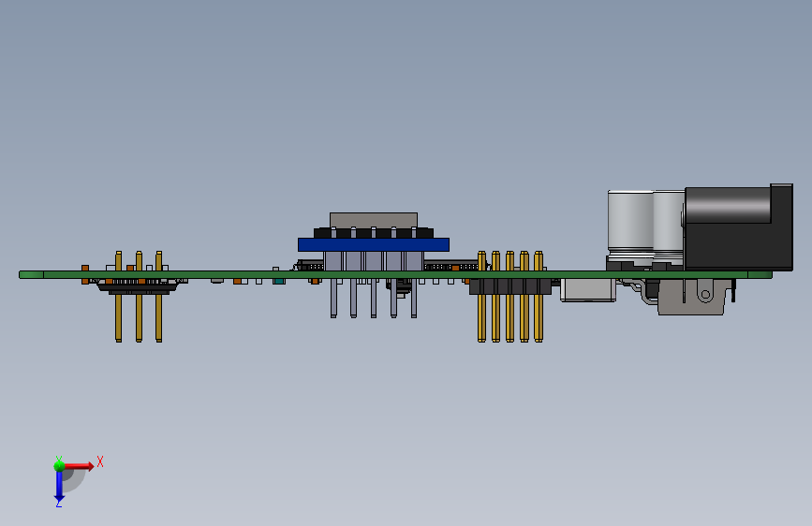
Task: Select the leftmost silver electrolytic capacitor
Action: tap(630, 225)
